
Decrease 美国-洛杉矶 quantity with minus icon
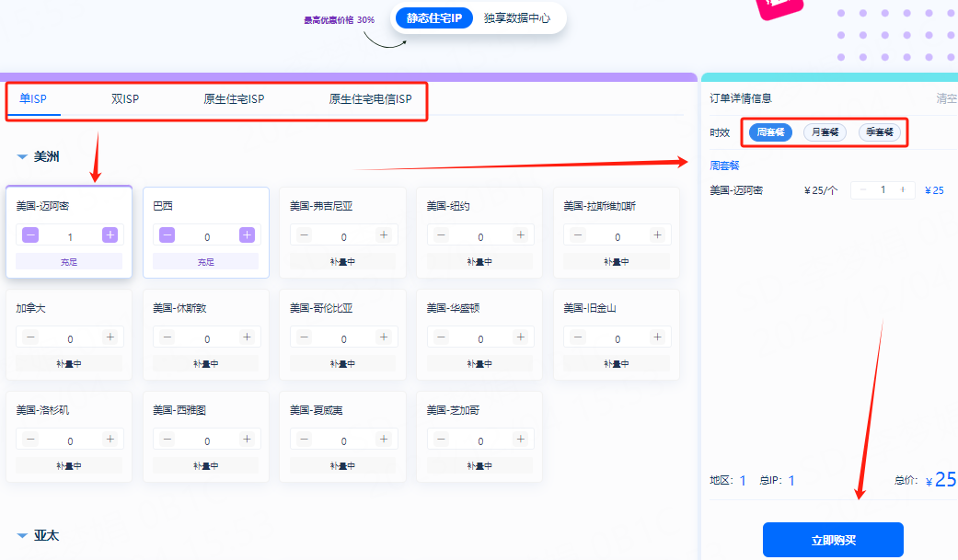click(30, 440)
